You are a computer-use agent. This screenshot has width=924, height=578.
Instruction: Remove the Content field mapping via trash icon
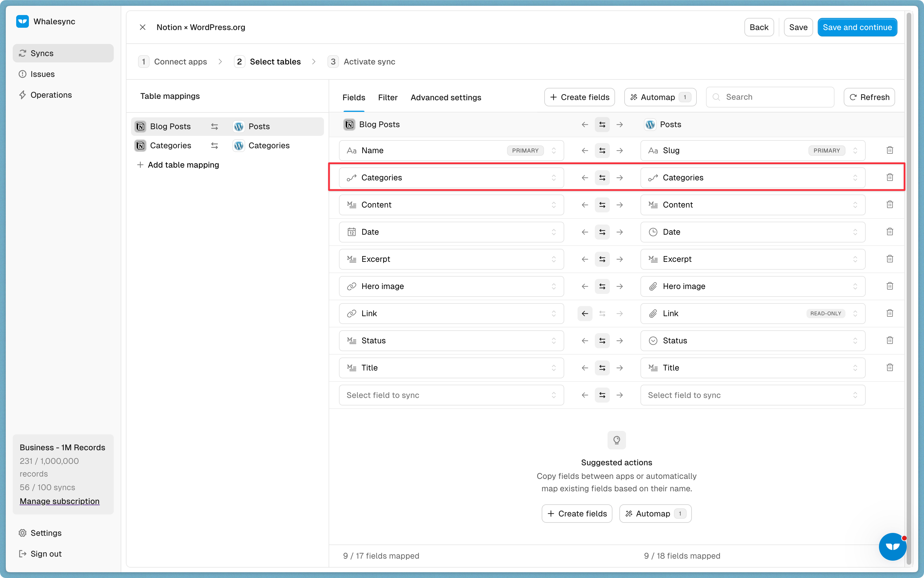tap(890, 205)
